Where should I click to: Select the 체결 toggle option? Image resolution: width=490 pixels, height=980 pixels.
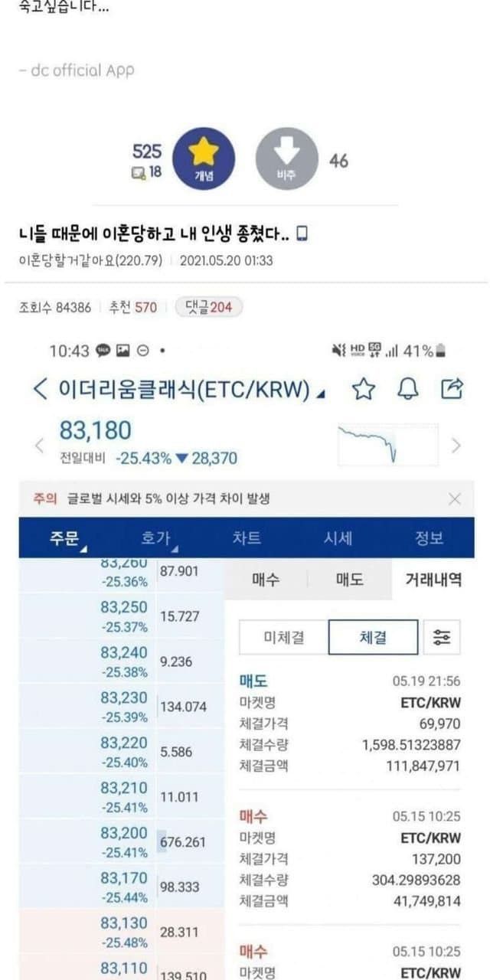tap(373, 637)
